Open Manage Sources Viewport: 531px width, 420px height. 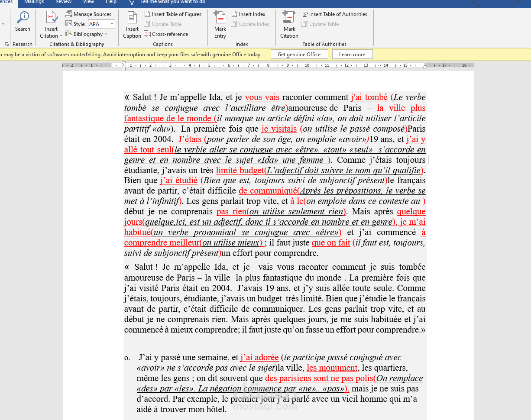coord(88,14)
